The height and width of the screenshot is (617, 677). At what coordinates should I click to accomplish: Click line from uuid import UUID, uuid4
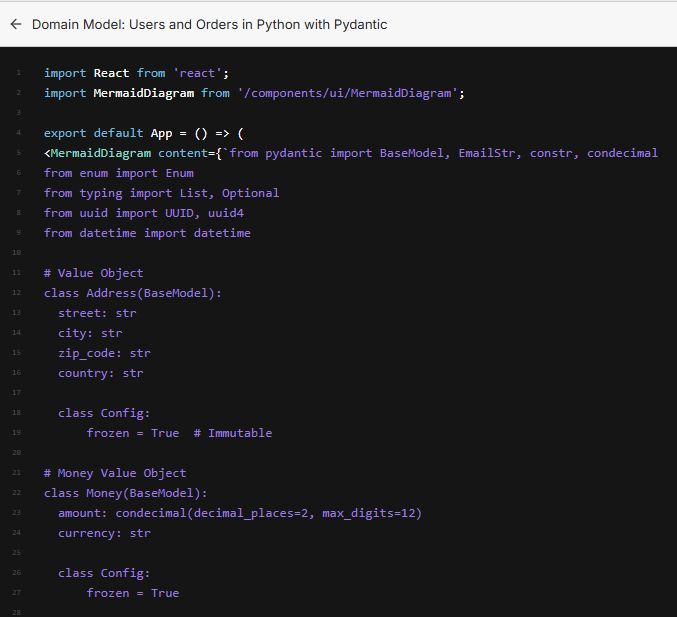tap(144, 213)
